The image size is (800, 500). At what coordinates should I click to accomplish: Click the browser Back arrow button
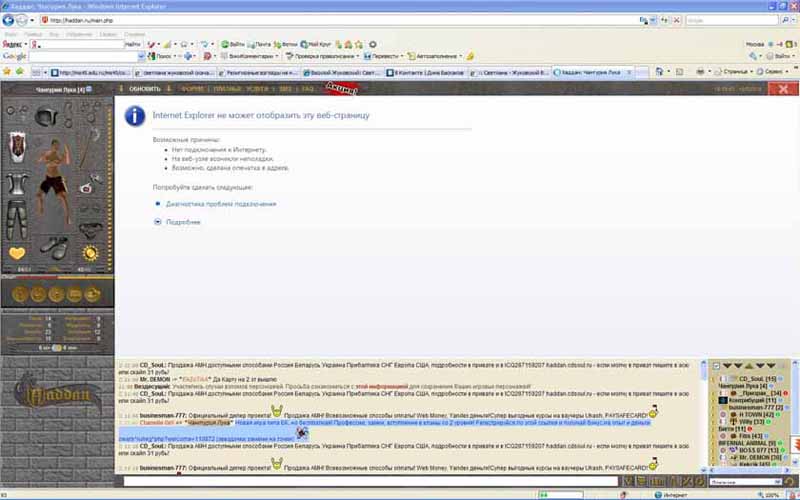[x=8, y=20]
